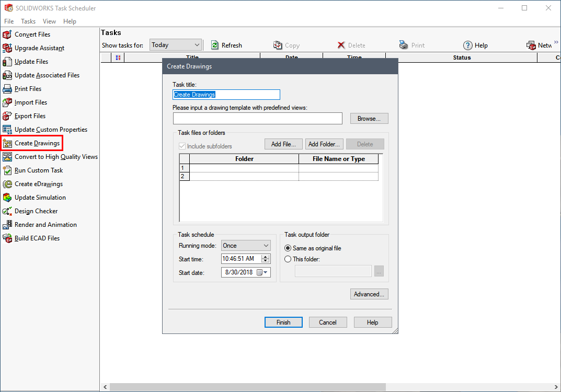Screen dimensions: 561x392
Task: Click Help button in the dialog
Action: pyautogui.click(x=372, y=322)
